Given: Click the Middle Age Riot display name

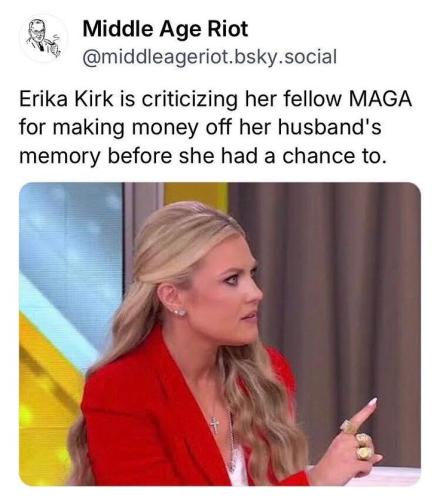Looking at the screenshot, I should click(165, 29).
